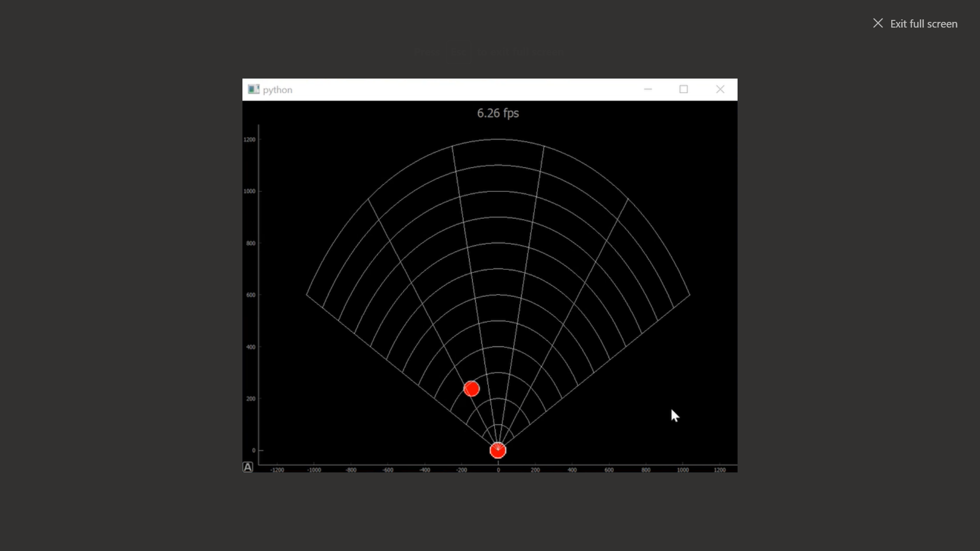980x551 pixels.
Task: Click the 600 tick on the vertical axis
Action: tap(251, 295)
